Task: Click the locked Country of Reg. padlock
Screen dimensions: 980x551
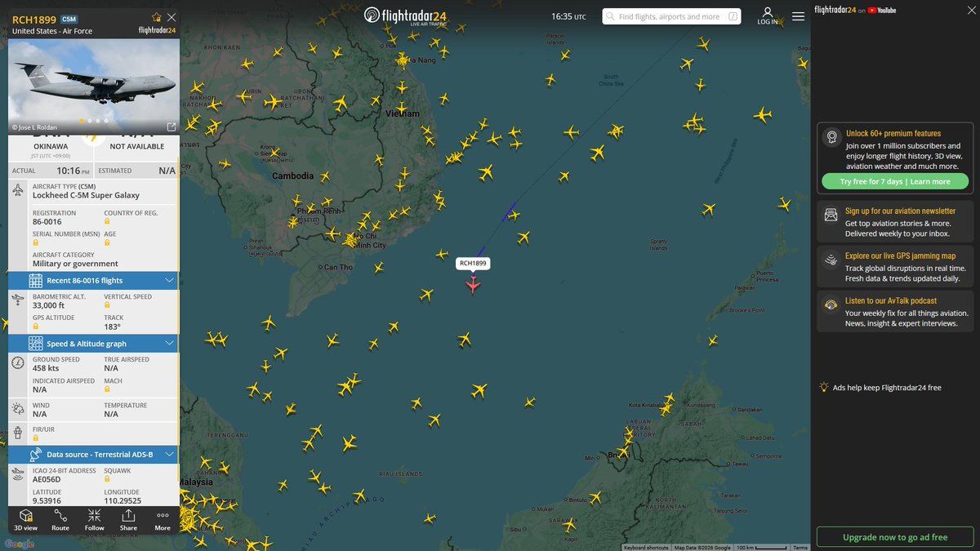Action: pyautogui.click(x=107, y=222)
